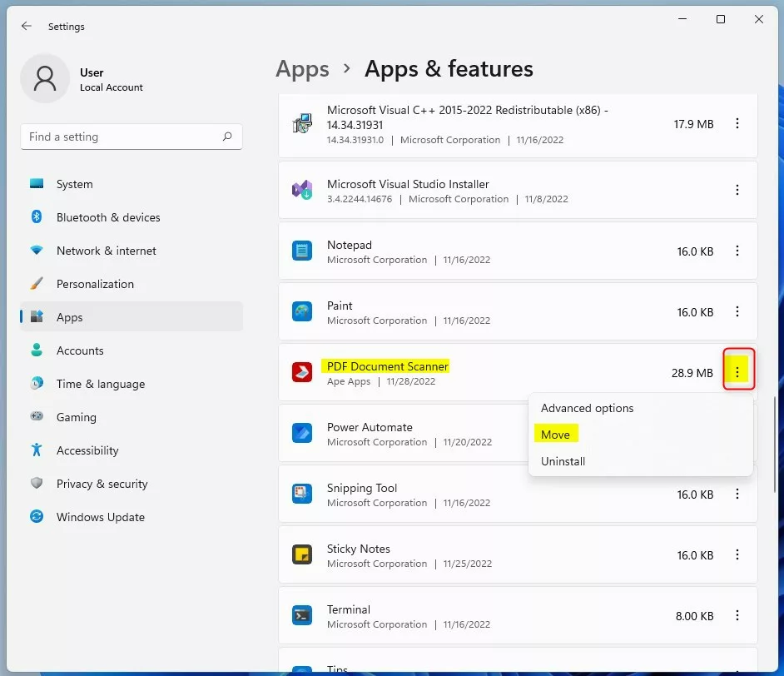Select Move in the popup menu
This screenshot has width=784, height=676.
click(641, 435)
